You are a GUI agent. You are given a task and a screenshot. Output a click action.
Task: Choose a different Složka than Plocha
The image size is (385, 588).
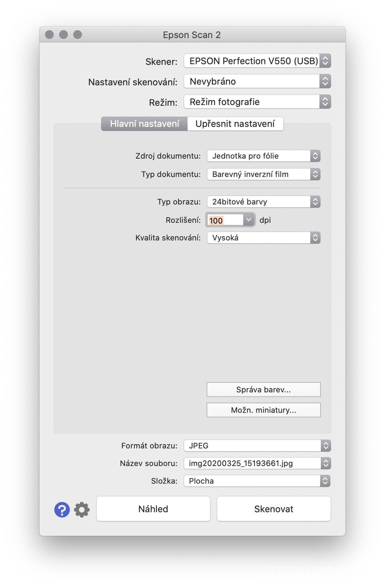pos(257,481)
